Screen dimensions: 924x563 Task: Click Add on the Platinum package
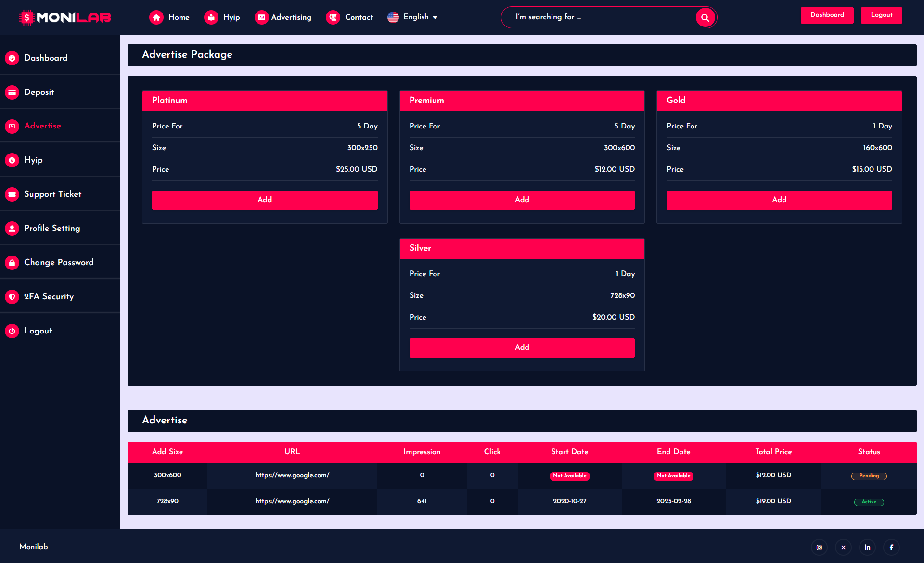(265, 200)
